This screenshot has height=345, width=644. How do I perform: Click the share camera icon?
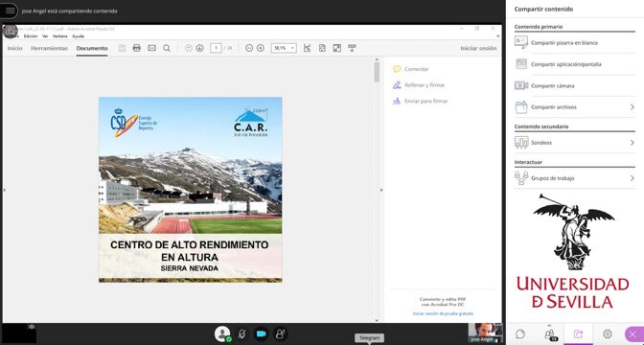[521, 86]
